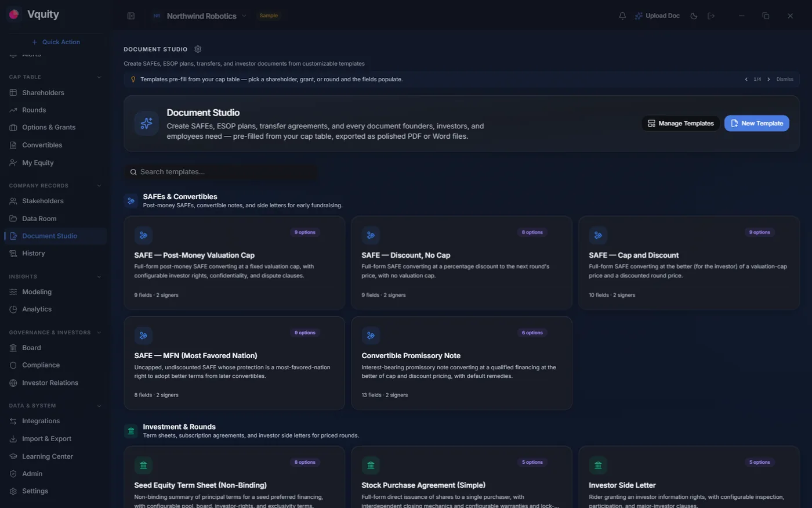Collapse Governance & Investors section
Screen dimensions: 812x508
click(x=99, y=333)
